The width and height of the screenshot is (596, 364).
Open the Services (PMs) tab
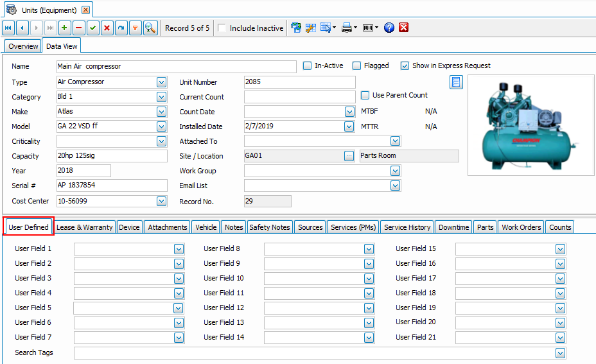pyautogui.click(x=353, y=227)
